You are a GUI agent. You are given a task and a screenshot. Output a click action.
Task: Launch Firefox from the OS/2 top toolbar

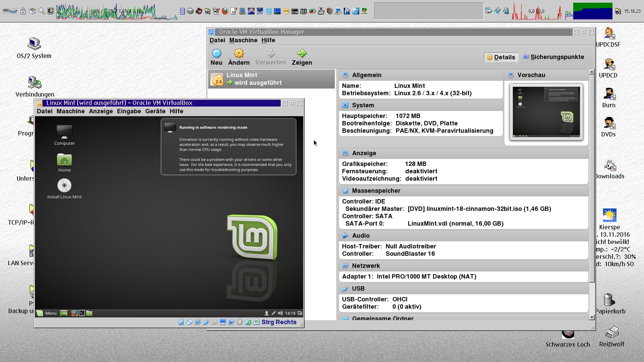[x=225, y=11]
